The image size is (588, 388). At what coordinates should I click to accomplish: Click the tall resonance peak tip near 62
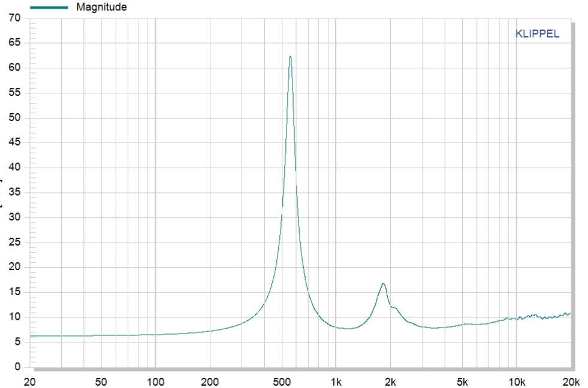tap(290, 57)
